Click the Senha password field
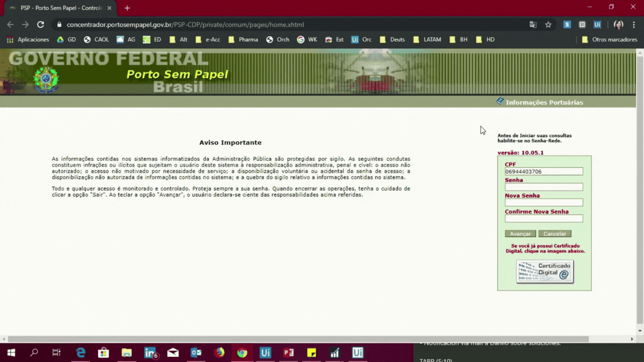 [544, 187]
